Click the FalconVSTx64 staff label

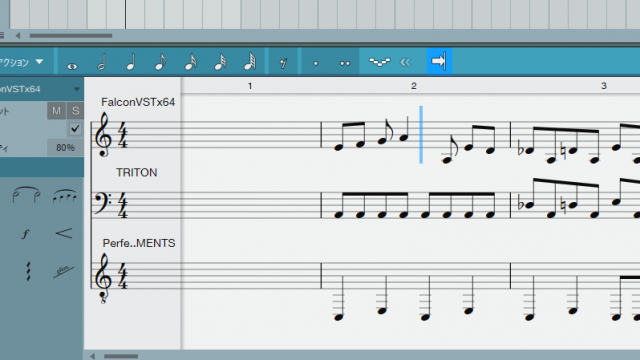[138, 102]
